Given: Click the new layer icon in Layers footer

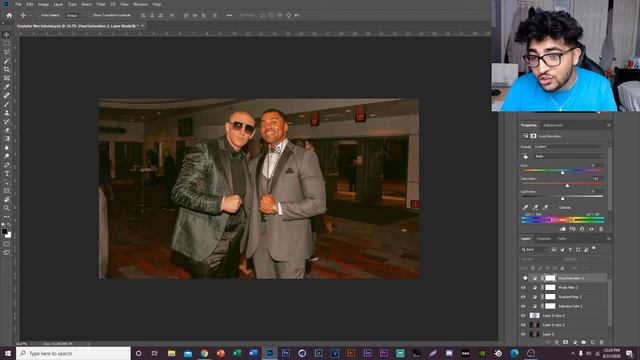Looking at the screenshot, I should pyautogui.click(x=593, y=342).
